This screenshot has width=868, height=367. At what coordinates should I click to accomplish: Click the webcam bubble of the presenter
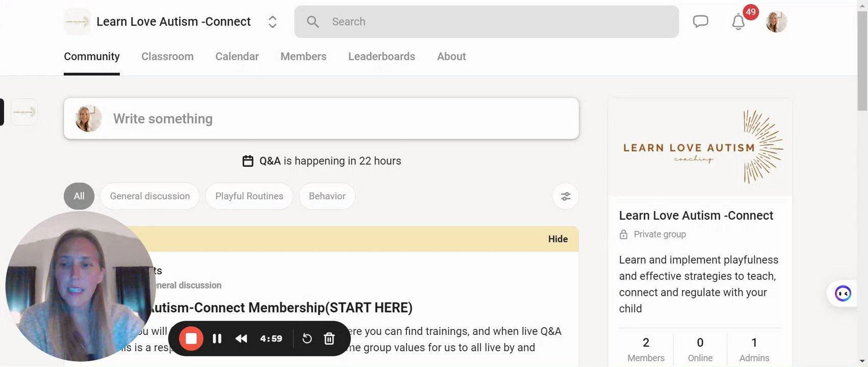[81, 286]
